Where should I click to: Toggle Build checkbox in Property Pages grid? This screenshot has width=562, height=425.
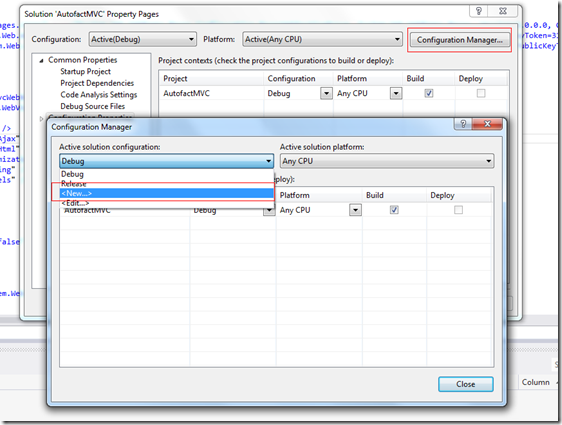[x=429, y=94]
